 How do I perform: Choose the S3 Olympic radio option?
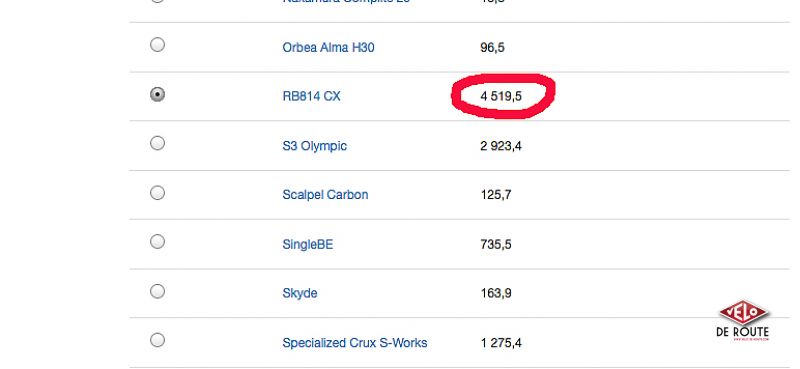coord(157,143)
